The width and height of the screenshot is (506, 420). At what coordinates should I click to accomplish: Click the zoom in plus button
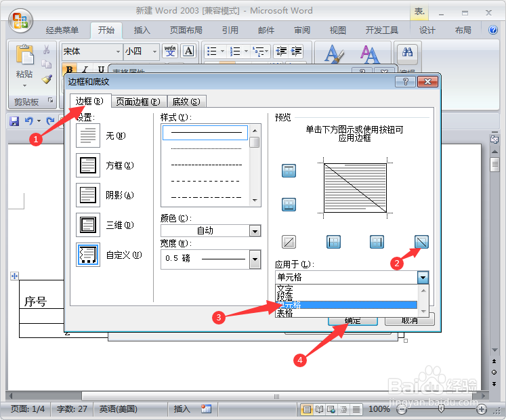pyautogui.click(x=482, y=409)
